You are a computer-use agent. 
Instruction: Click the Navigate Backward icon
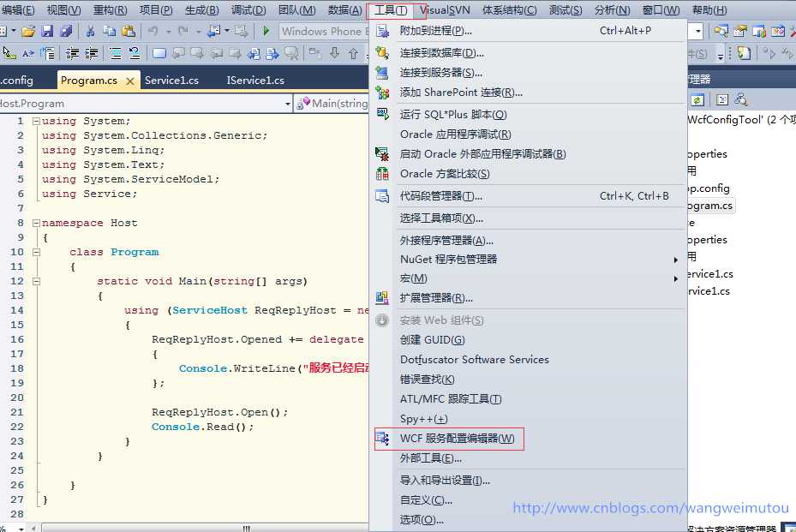pos(213,32)
